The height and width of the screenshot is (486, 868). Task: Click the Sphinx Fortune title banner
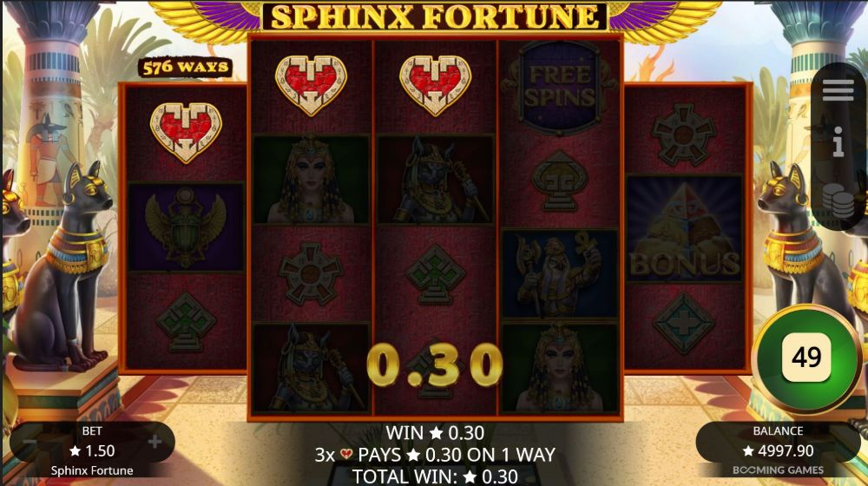coord(435,17)
